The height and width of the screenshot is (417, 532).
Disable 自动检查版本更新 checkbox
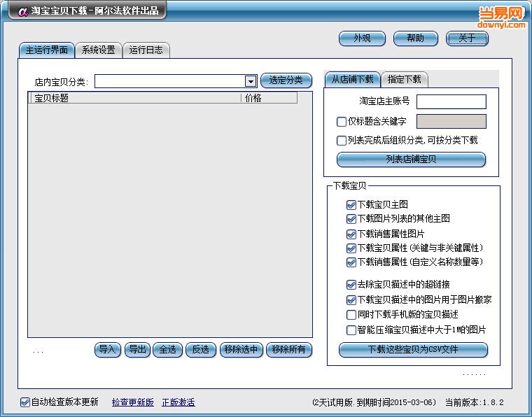(25, 402)
